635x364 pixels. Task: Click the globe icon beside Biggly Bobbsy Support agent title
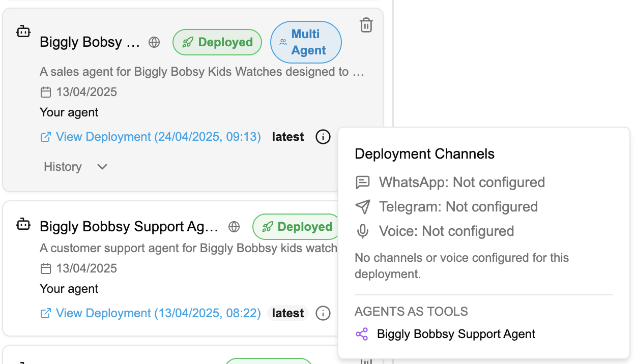point(234,227)
